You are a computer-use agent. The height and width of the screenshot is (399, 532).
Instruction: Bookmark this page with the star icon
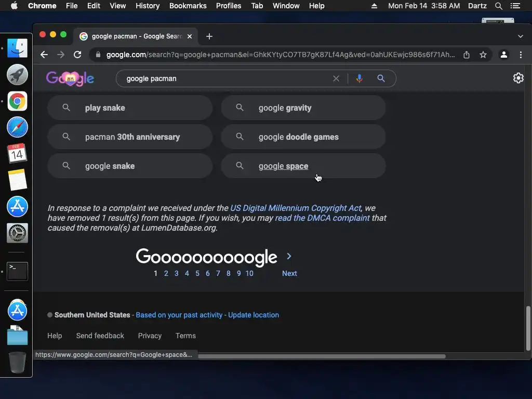coord(483,55)
